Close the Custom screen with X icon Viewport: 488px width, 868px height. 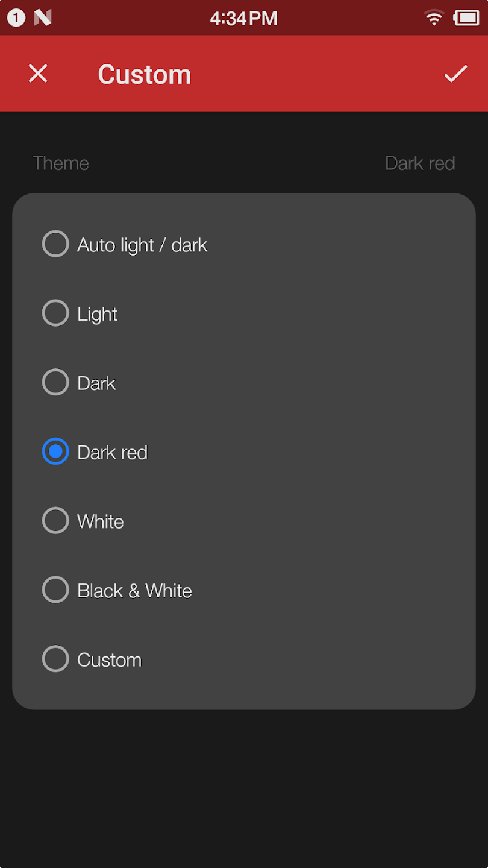38,74
